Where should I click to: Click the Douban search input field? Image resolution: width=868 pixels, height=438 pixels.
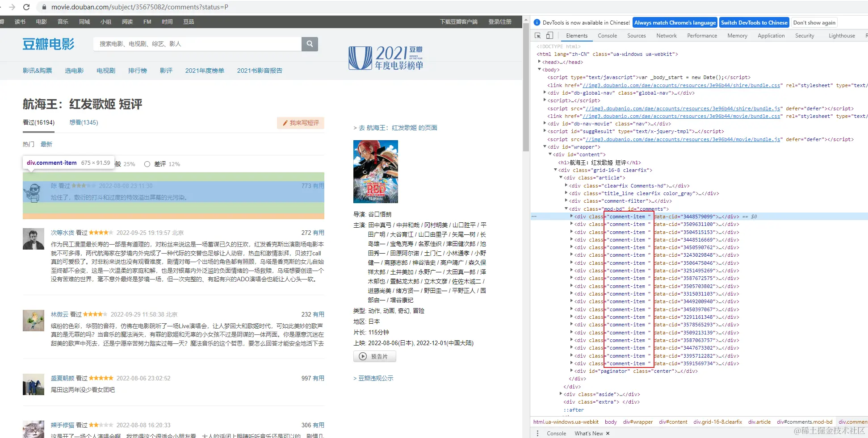197,44
